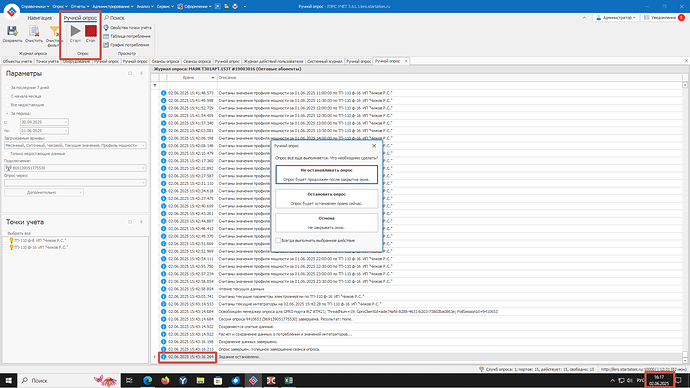The height and width of the screenshot is (388, 690).
Task: Tick Всегда выполнять выбранное действие checkbox
Action: [278, 241]
